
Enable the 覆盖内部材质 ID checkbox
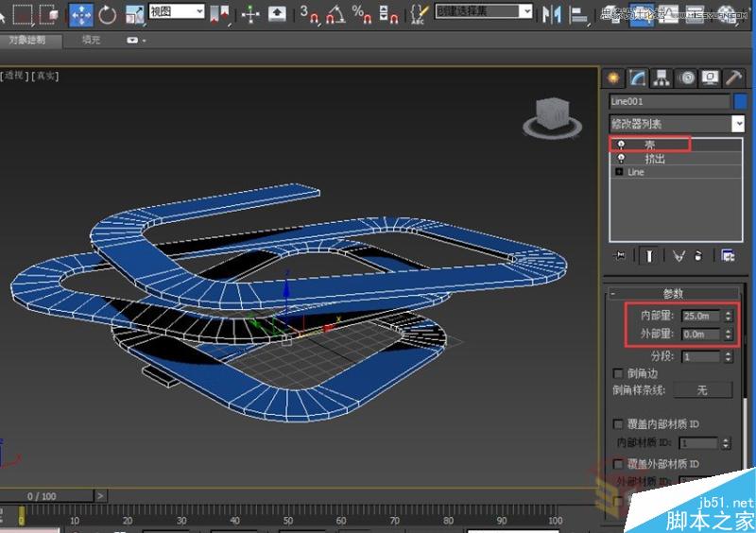pos(619,424)
